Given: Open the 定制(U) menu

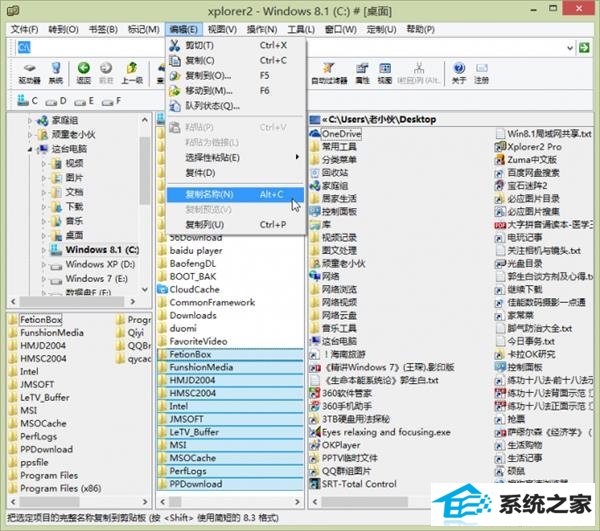Looking at the screenshot, I should (382, 29).
